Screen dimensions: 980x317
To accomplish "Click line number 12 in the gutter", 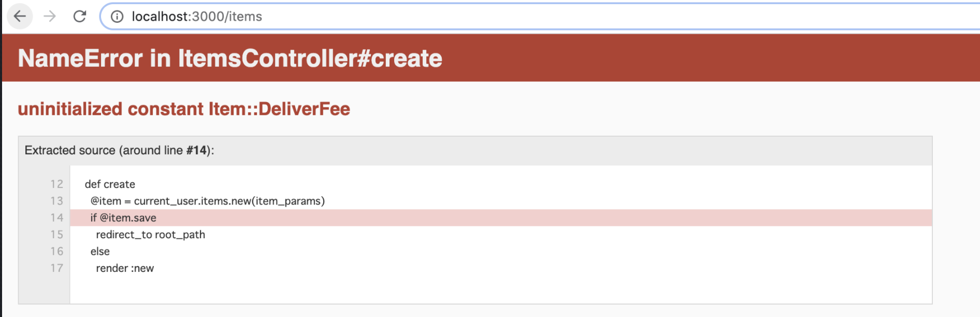I will 57,184.
